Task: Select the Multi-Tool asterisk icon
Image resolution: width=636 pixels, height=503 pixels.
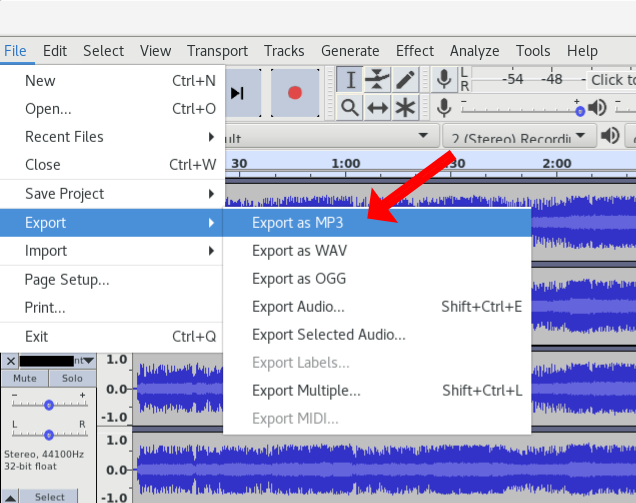Action: [405, 108]
